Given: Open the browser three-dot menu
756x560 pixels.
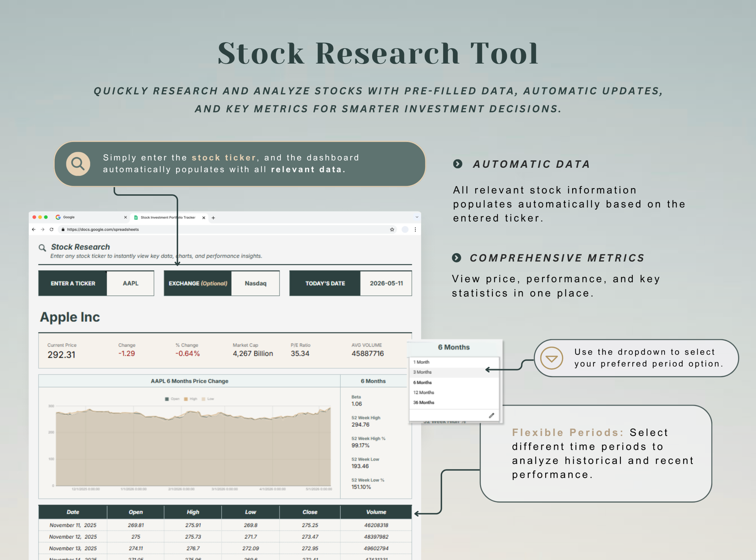Looking at the screenshot, I should click(x=415, y=230).
